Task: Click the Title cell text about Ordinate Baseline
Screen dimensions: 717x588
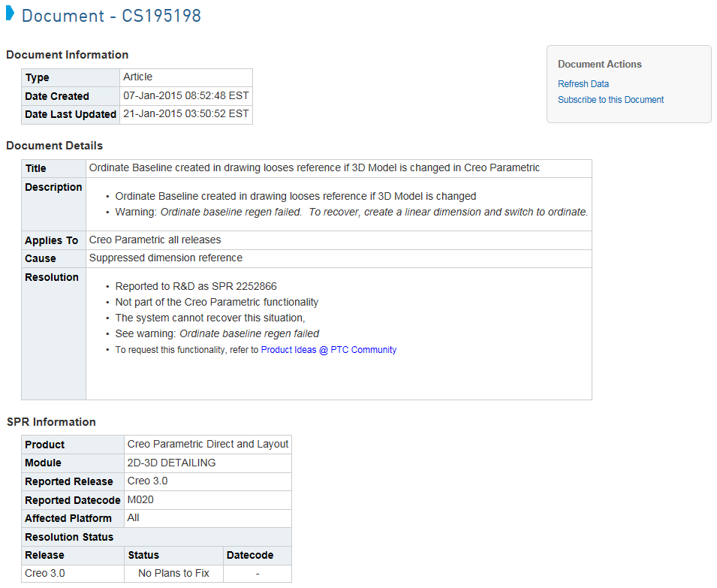Action: coord(314,167)
